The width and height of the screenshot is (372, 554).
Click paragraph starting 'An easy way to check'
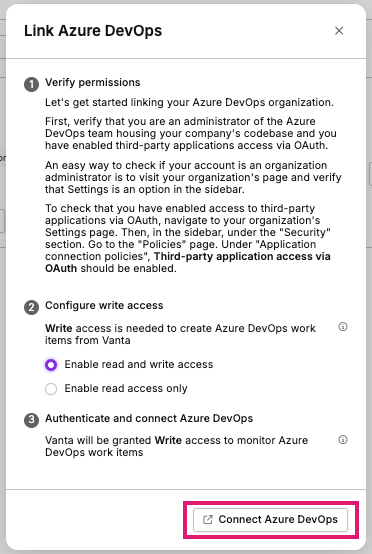coord(193,177)
